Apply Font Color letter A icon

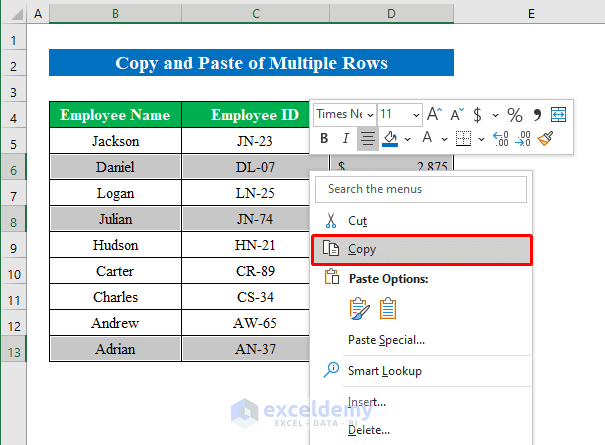click(427, 137)
